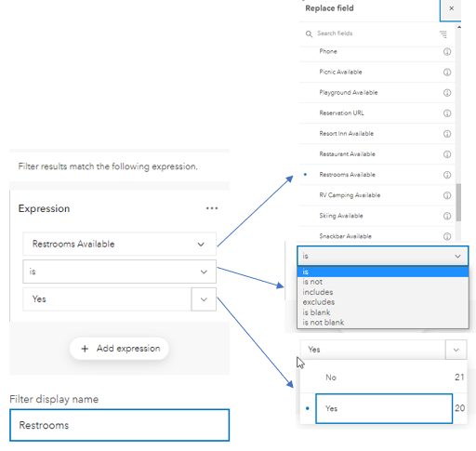The image size is (476, 451).
Task: Add a new expression
Action: coord(119,349)
